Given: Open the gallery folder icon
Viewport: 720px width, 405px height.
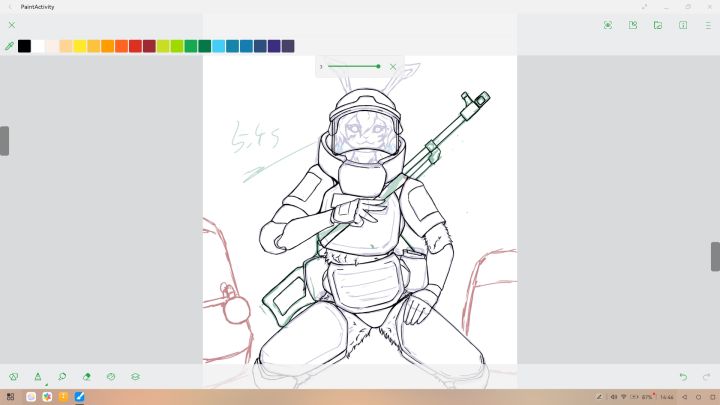Looking at the screenshot, I should point(658,25).
